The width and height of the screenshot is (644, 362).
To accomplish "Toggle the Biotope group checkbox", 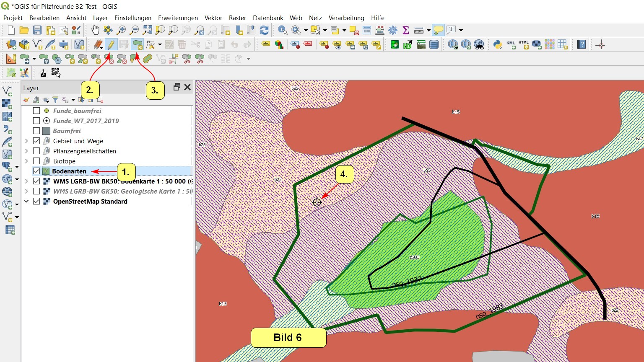I will click(x=36, y=161).
